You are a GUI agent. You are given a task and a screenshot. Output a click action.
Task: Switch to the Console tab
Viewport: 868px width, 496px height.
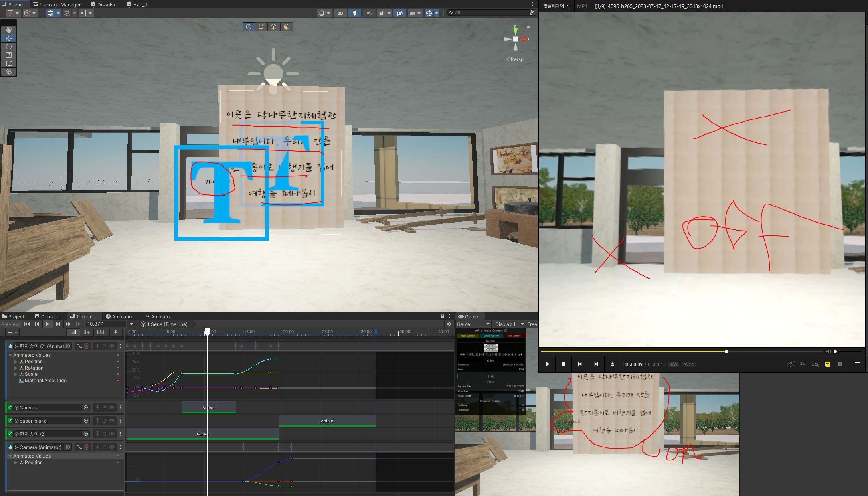point(47,316)
